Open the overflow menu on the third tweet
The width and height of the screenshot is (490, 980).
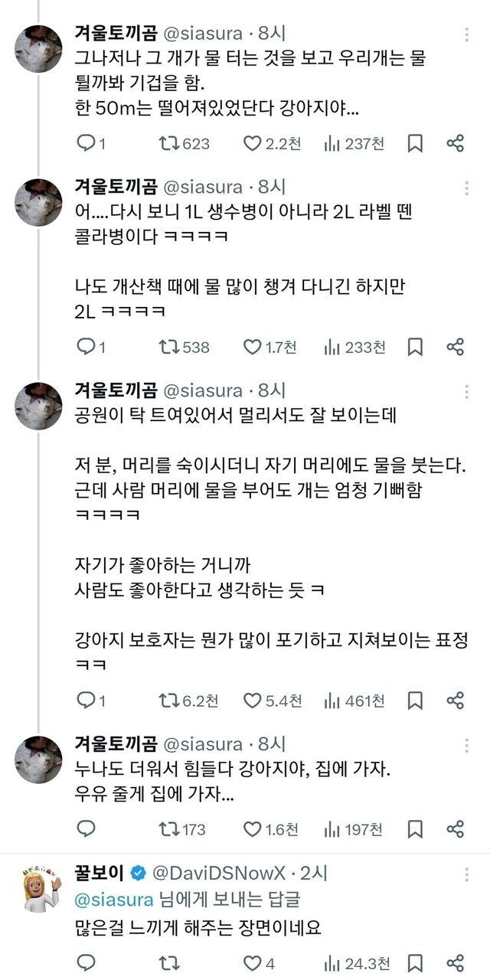(468, 391)
